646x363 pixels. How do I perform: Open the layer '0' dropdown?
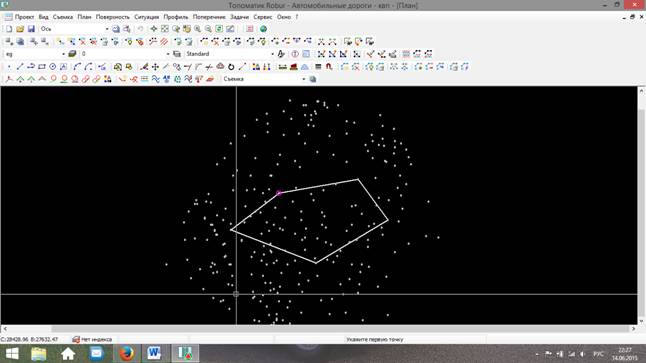click(x=125, y=54)
